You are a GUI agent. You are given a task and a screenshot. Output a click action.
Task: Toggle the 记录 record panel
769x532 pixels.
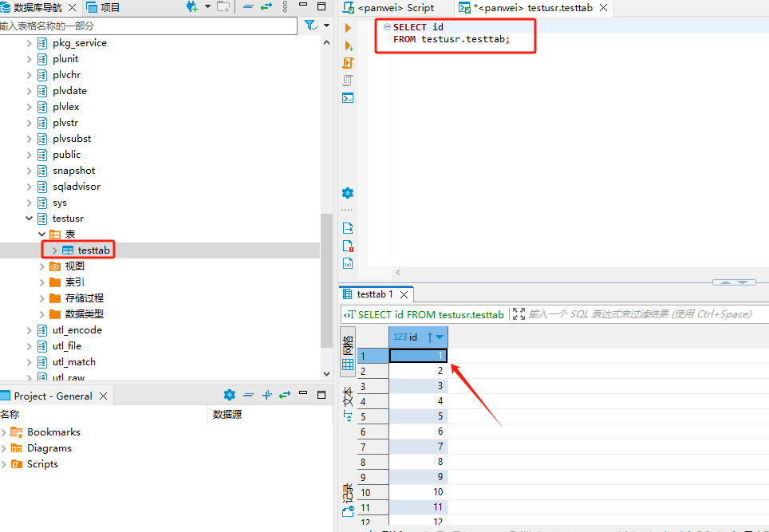pyautogui.click(x=348, y=500)
